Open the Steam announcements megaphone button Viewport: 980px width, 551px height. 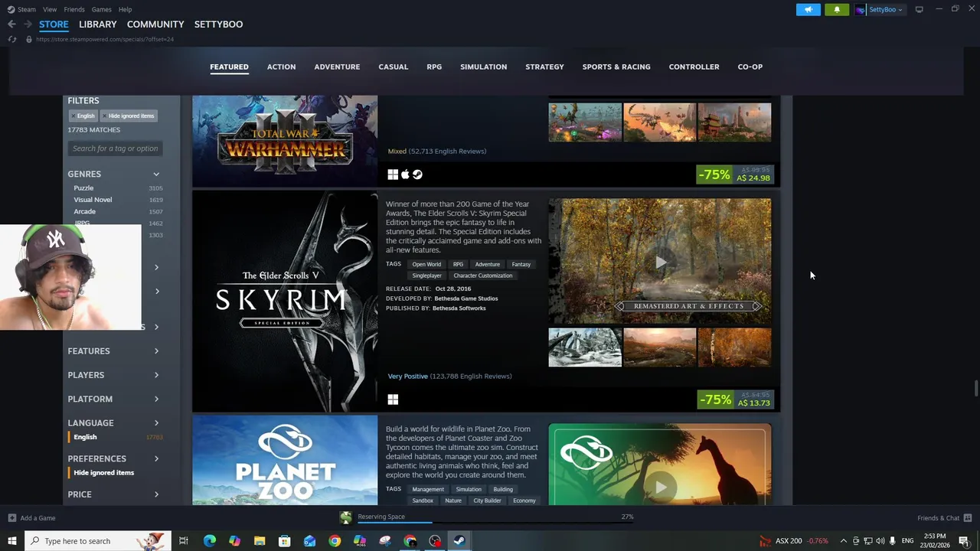click(x=808, y=9)
